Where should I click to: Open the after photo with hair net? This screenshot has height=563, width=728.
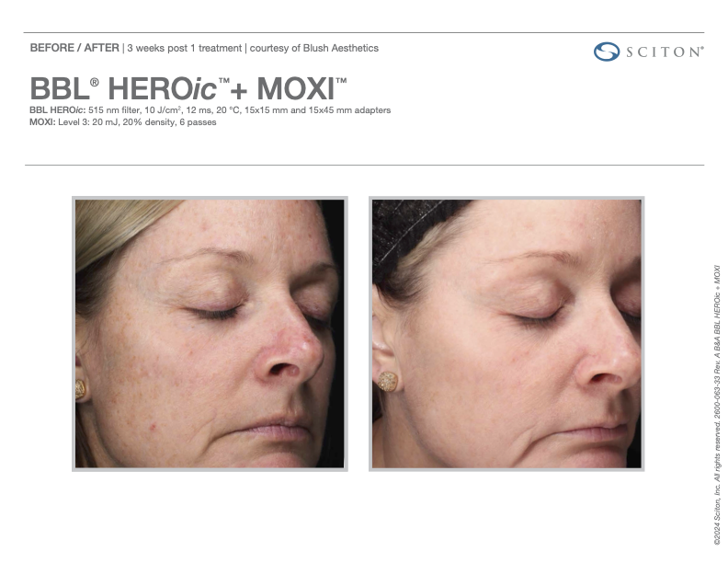506,334
